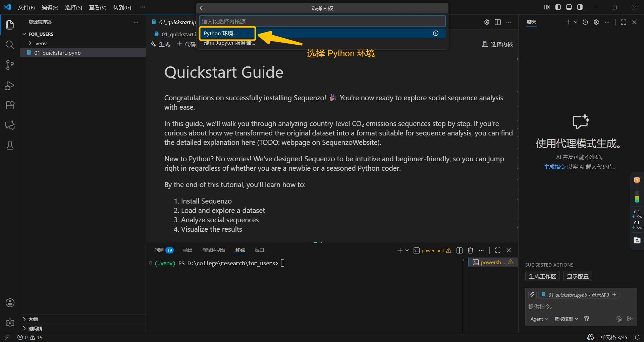Screen dimensions: 644x342
Task: Click the 生成指令 link
Action: click(554, 167)
